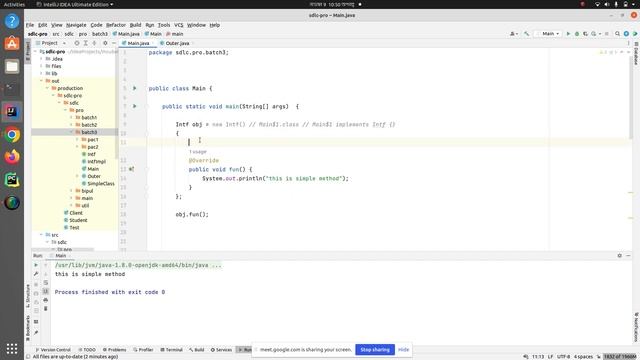The image size is (640, 360).
Task: Open Project panel options gear
Action: (105, 43)
